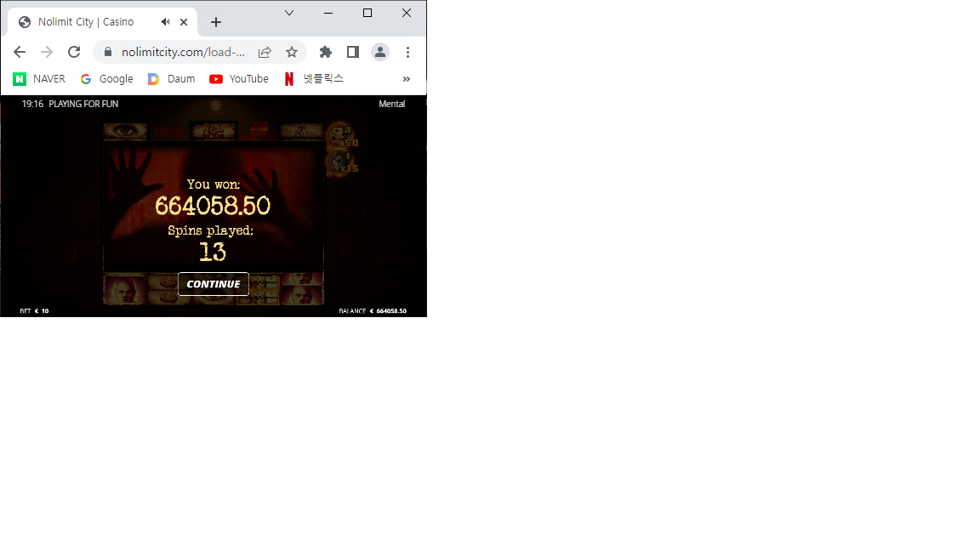Click the x50 multiplier symbol

pyautogui.click(x=341, y=135)
